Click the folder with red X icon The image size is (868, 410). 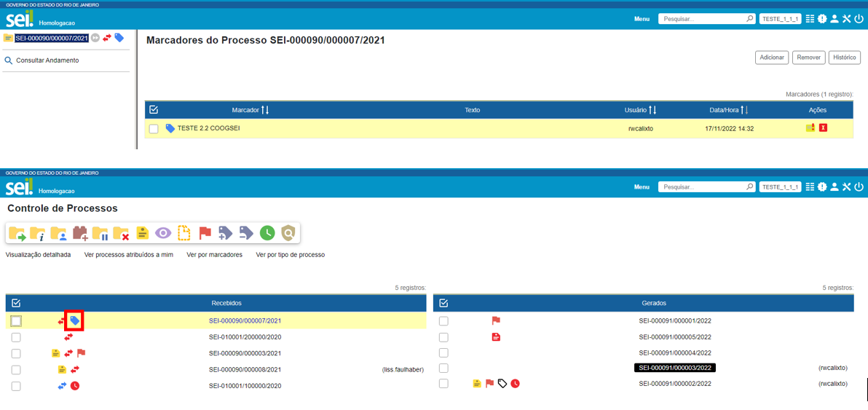click(x=121, y=233)
